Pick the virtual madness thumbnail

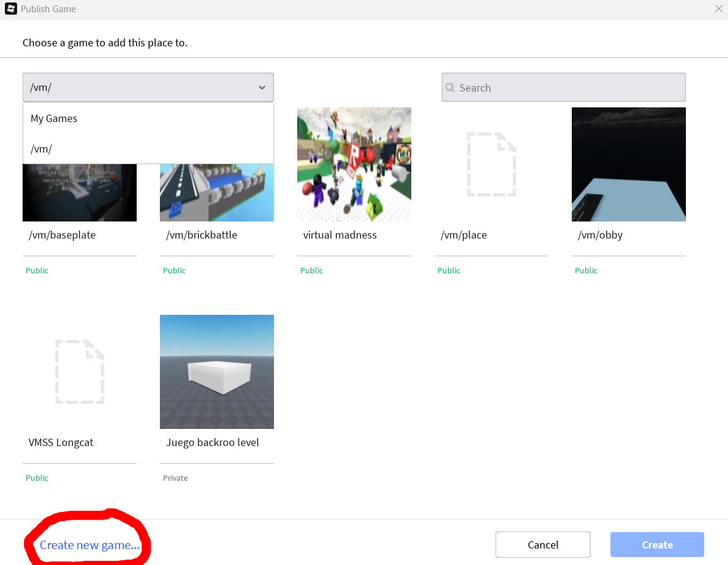tap(355, 164)
